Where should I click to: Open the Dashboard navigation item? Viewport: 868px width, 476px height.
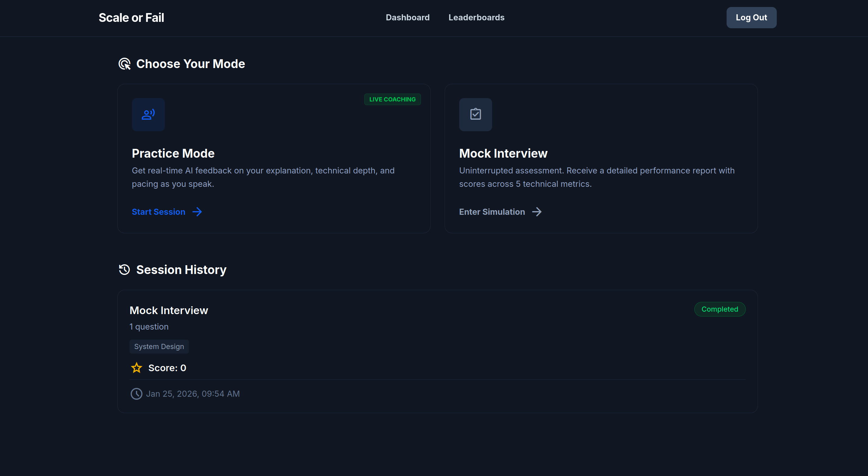407,18
